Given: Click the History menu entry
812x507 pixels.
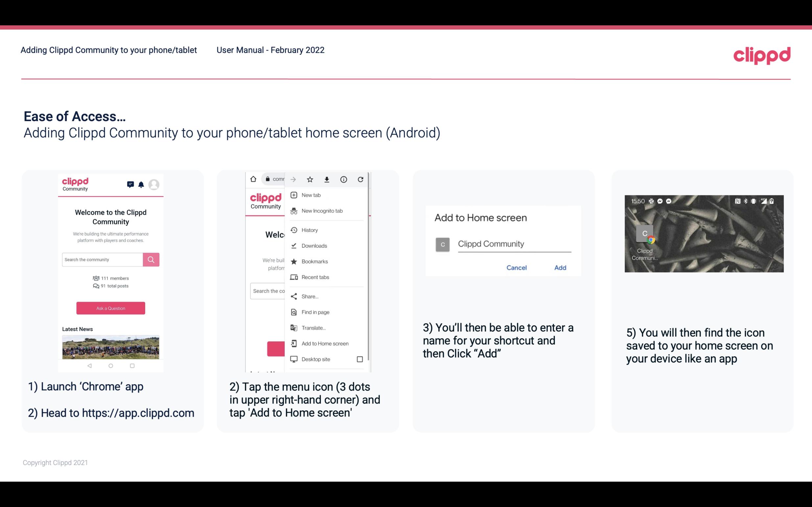Looking at the screenshot, I should 309,230.
